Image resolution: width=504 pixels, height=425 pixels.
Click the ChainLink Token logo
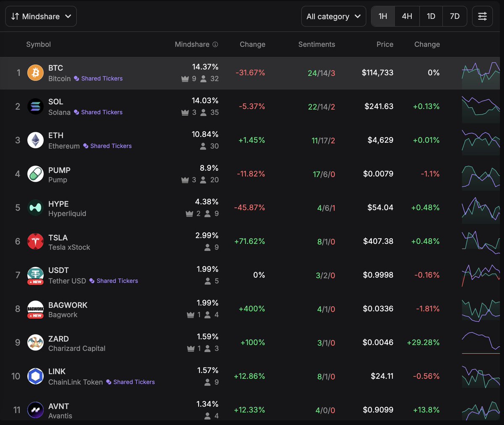pos(35,376)
